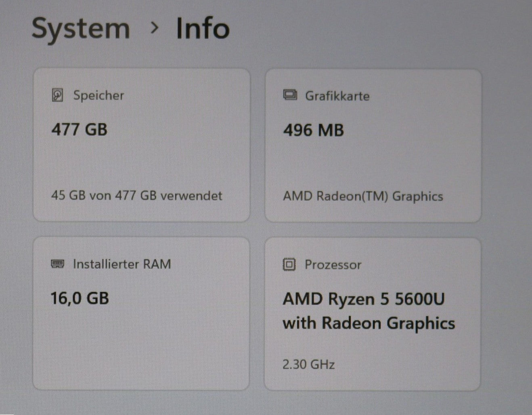Screen dimensions: 532x415
Task: Click the 477 GB storage value
Action: (80, 130)
